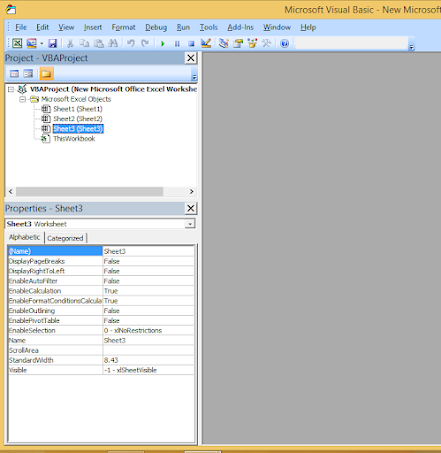Select the EnableOutlining property row

coord(101,311)
